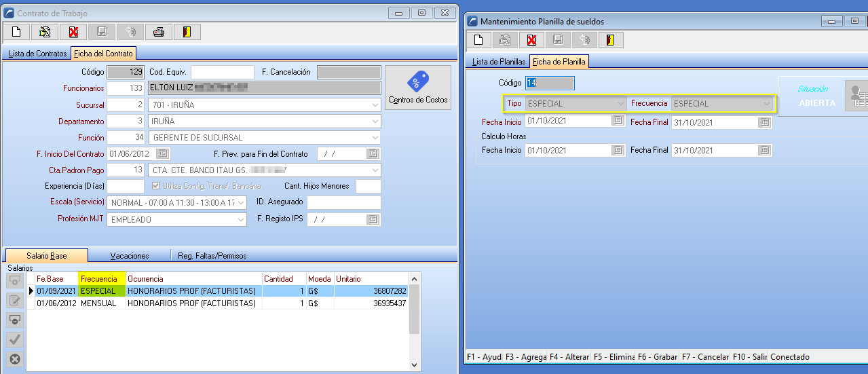Expand Departamento dropdown showing IRUÑA
Screen dimensions: 868x374
pos(375,121)
